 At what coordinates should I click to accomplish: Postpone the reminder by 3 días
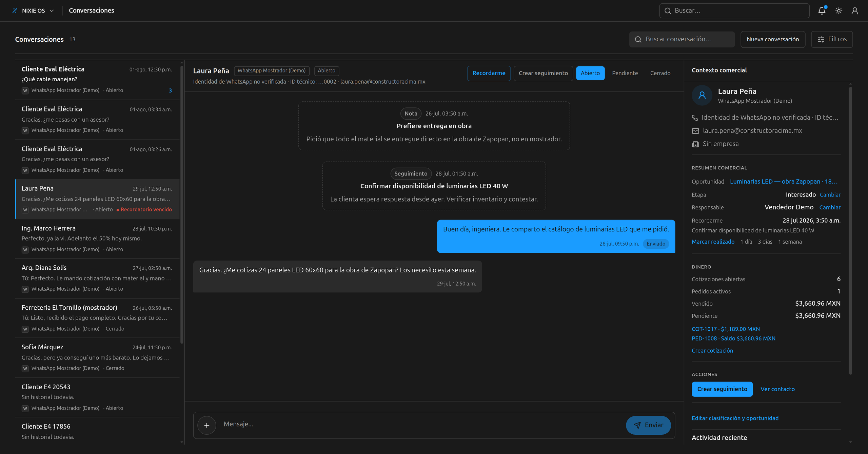[x=765, y=242]
